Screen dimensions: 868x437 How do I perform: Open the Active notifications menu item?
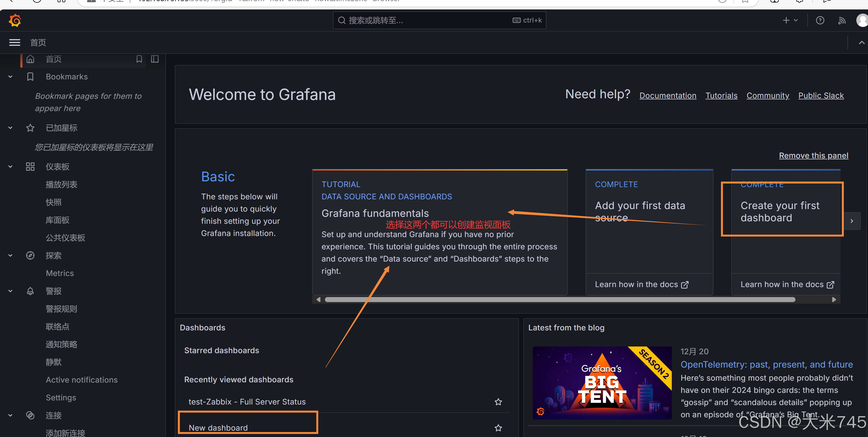click(x=81, y=380)
